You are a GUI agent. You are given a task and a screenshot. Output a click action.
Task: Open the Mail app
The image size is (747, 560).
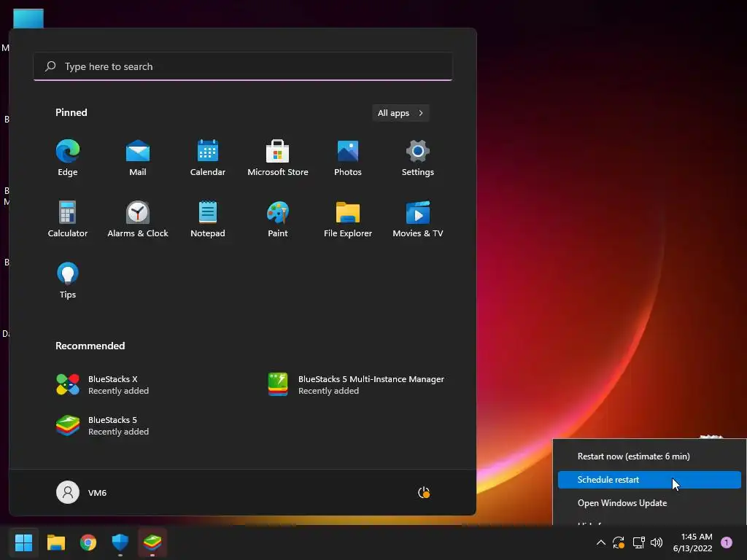(138, 158)
